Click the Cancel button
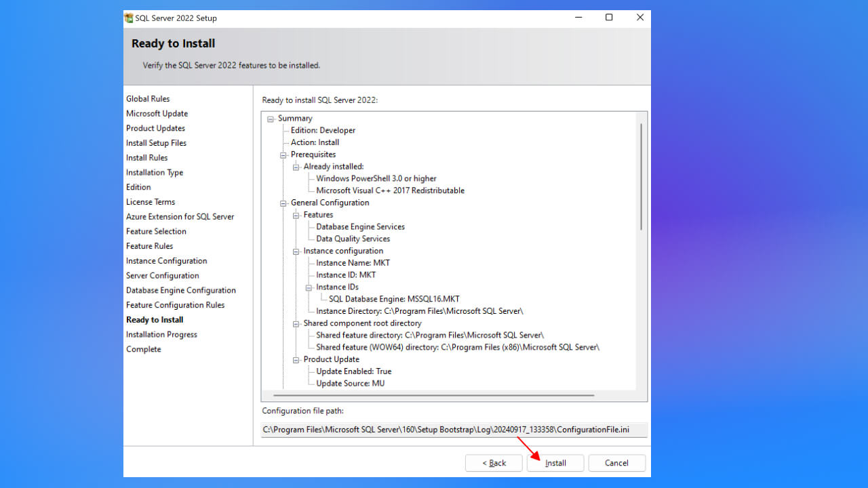Image resolution: width=868 pixels, height=488 pixels. 616,463
